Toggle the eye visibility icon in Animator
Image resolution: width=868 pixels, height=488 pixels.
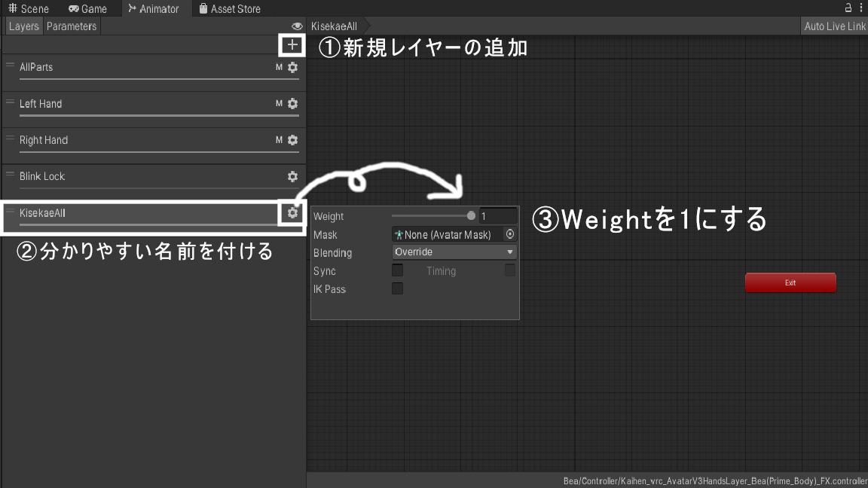297,26
